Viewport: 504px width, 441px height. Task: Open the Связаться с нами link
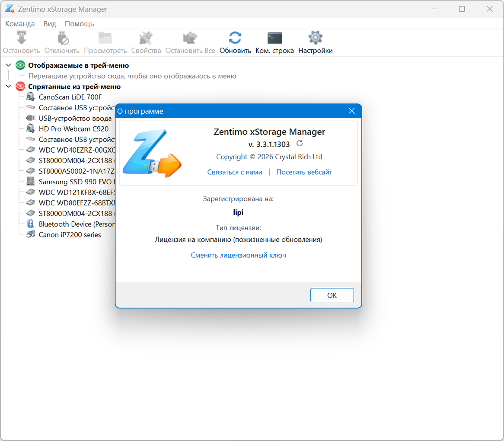coord(235,172)
